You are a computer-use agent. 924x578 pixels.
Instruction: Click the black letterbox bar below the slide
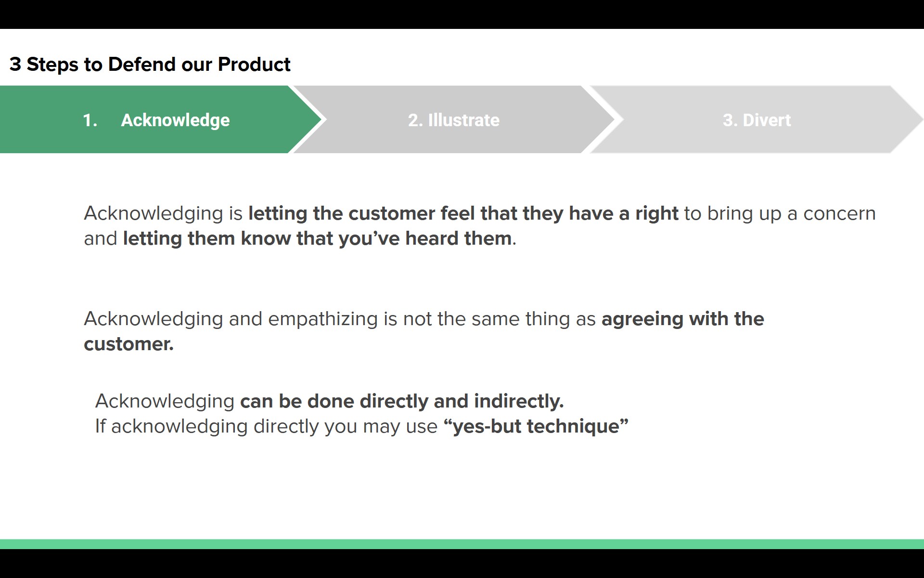coord(462,564)
